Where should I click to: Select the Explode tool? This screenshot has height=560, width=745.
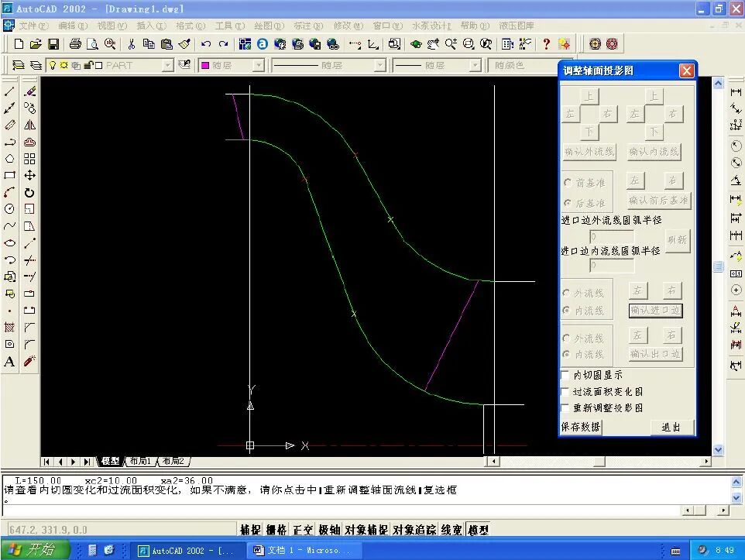point(29,361)
